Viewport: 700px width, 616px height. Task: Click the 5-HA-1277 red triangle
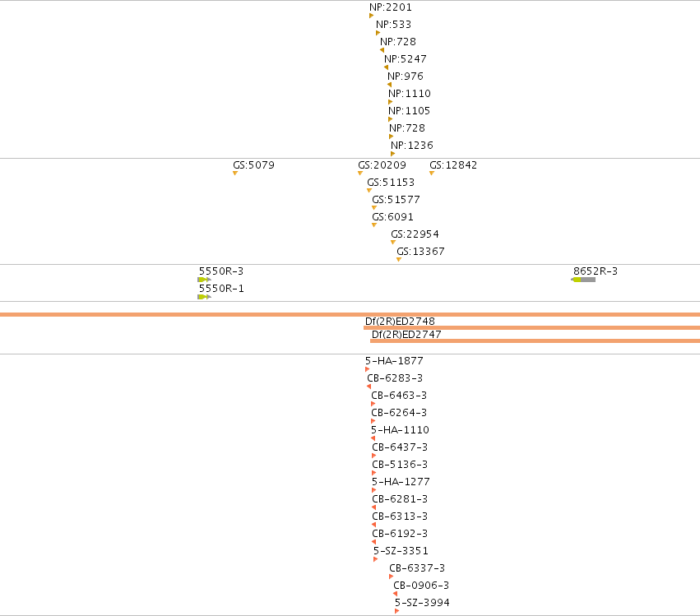[x=374, y=490]
